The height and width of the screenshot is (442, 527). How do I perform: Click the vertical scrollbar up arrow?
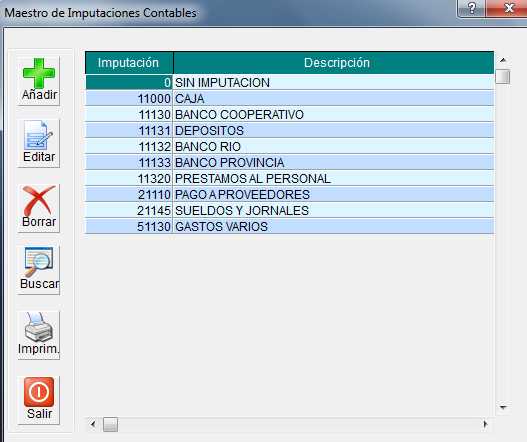[x=503, y=60]
